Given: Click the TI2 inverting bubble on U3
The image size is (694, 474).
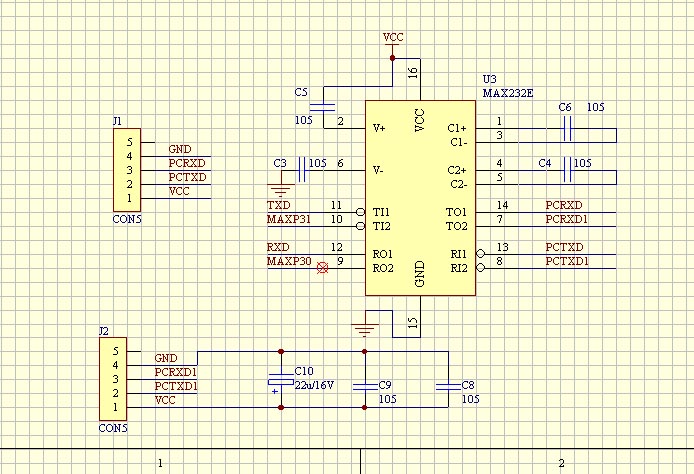Looking at the screenshot, I should click(361, 226).
